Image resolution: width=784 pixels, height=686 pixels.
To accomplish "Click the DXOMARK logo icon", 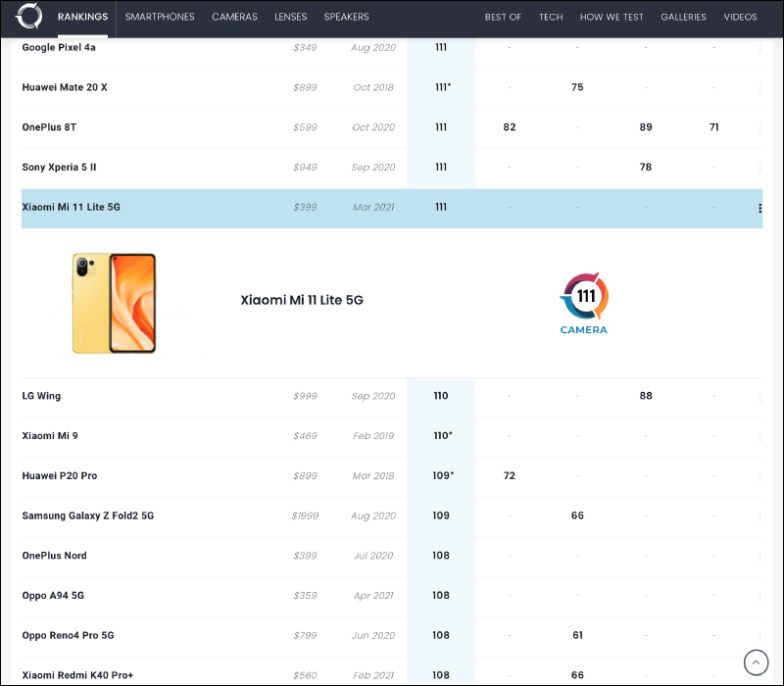I will (29, 16).
